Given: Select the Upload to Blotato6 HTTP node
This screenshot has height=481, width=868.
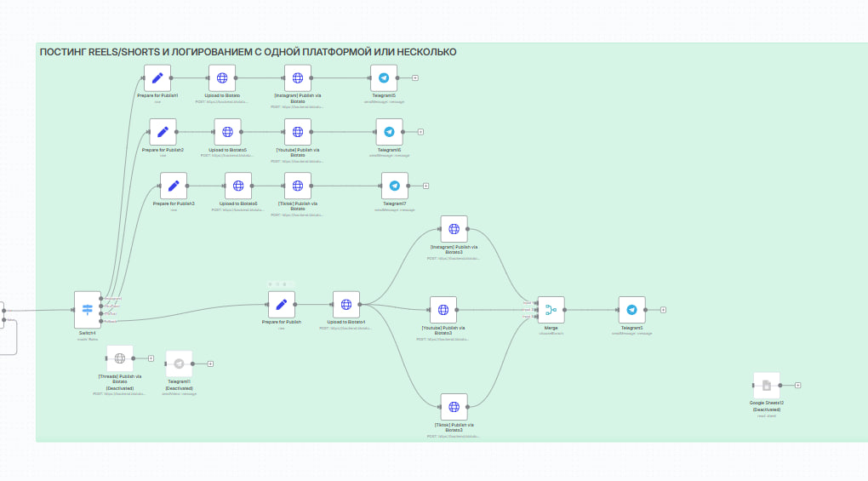Looking at the screenshot, I should (238, 186).
